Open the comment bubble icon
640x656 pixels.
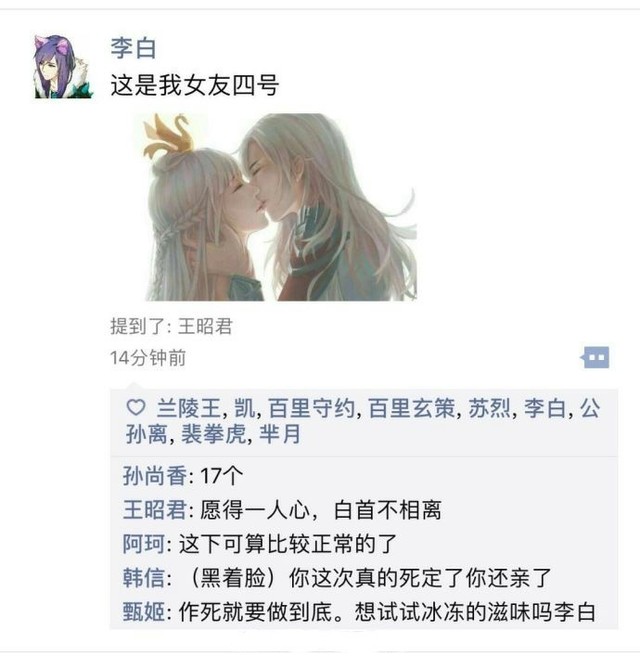[x=596, y=357]
